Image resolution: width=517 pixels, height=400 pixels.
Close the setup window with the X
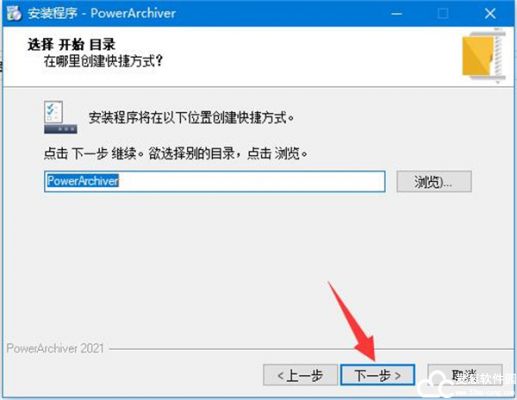(490, 14)
